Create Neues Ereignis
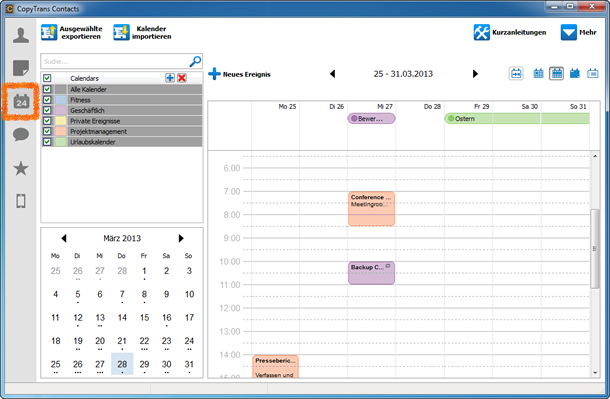Viewport: 610px width, 399px height. pyautogui.click(x=239, y=74)
